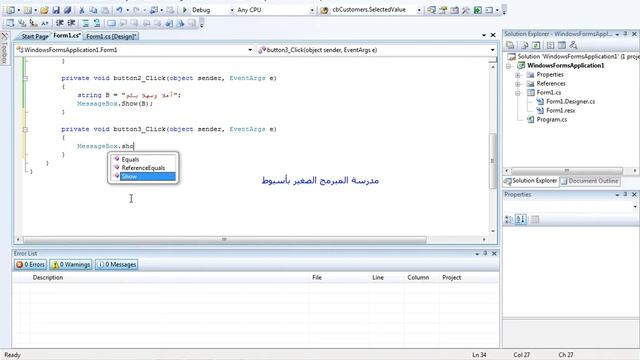This screenshot has width=640, height=360.
Task: Select Form1.resx in Solution Explorer
Action: tap(560, 111)
